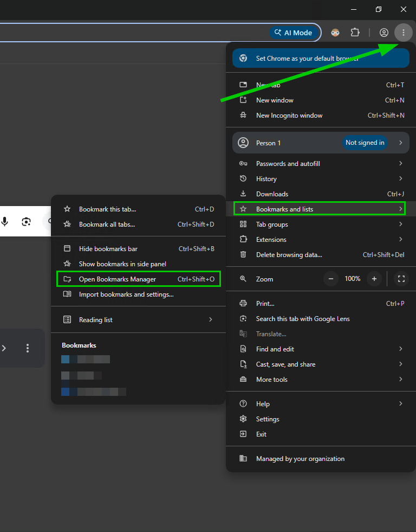This screenshot has height=532, width=416.
Task: Click the New Incognito window icon
Action: pos(243,115)
